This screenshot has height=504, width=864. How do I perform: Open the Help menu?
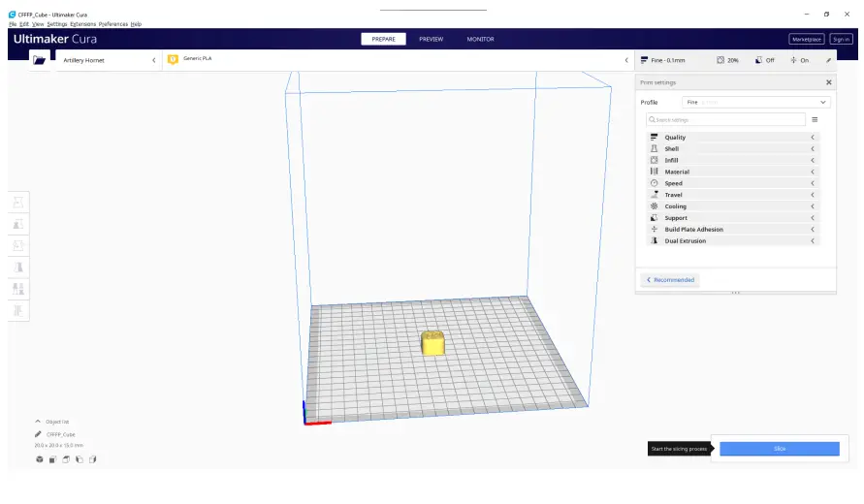[136, 24]
